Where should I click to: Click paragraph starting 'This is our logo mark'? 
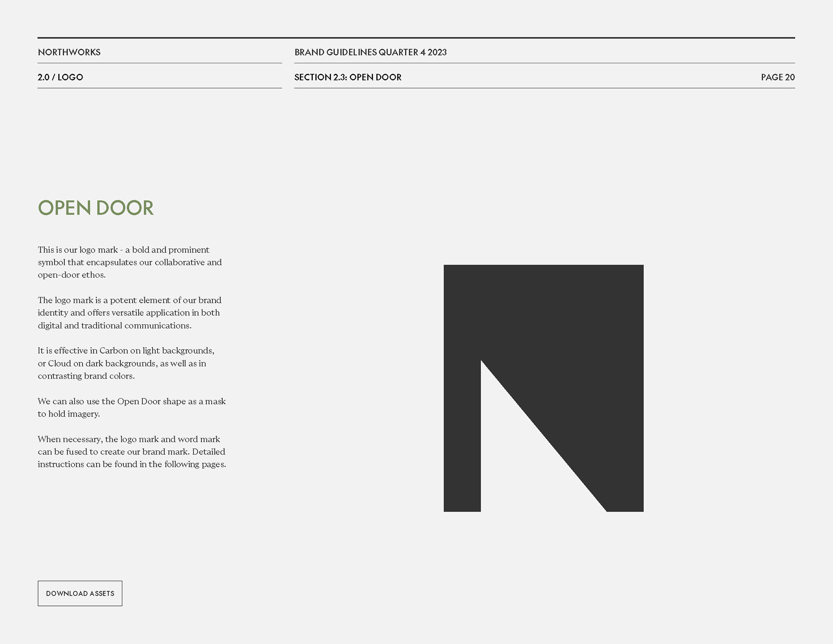tap(130, 262)
